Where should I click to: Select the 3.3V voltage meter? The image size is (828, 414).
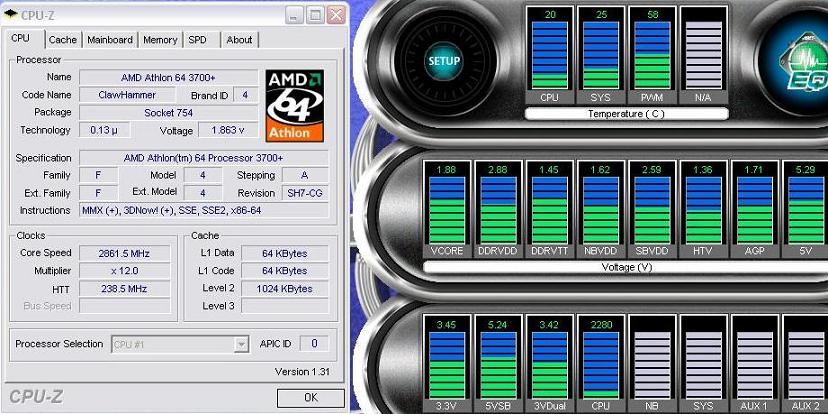(446, 364)
